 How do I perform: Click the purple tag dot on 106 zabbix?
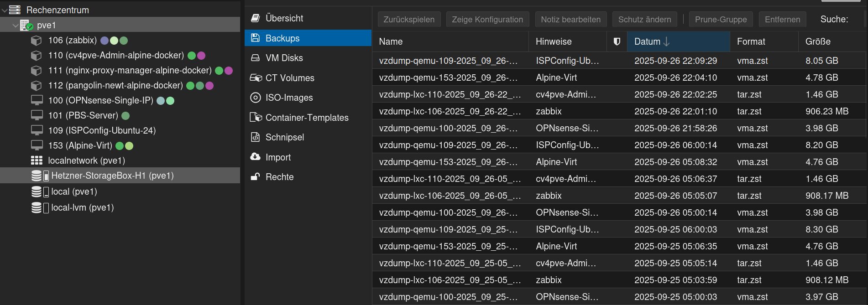105,41
